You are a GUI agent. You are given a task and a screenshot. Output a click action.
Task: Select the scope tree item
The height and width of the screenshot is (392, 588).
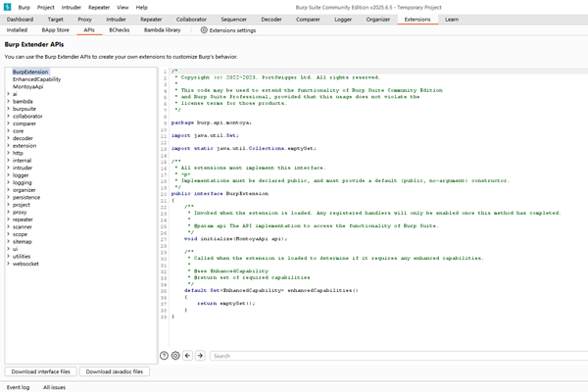(20, 234)
